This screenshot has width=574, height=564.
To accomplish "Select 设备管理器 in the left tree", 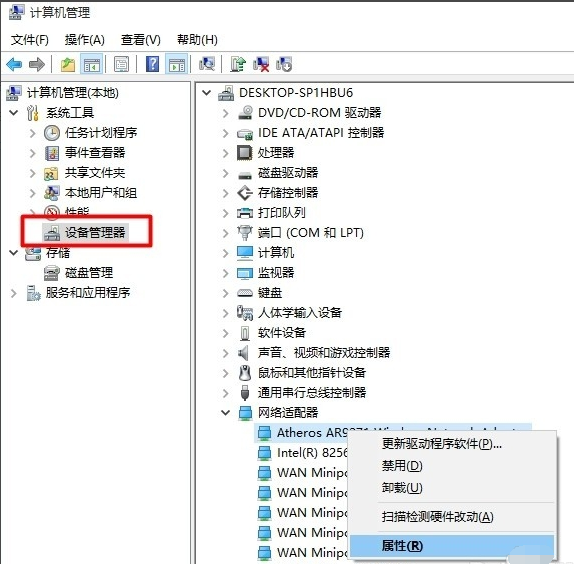I will 95,233.
